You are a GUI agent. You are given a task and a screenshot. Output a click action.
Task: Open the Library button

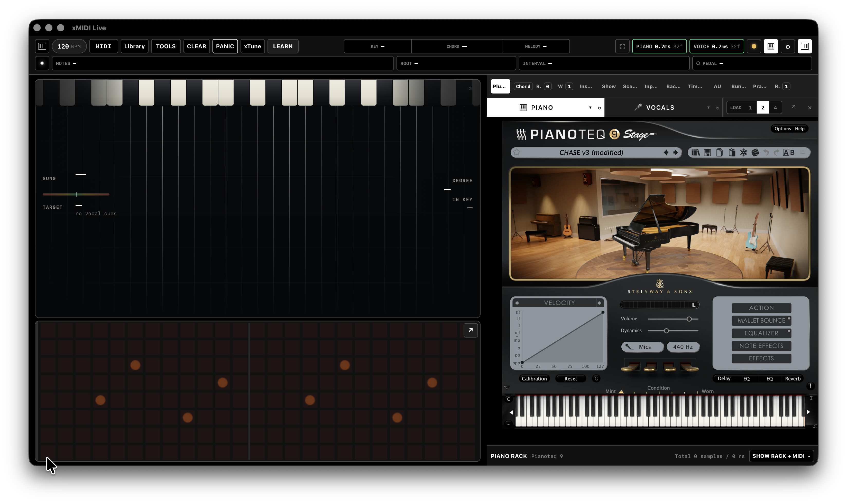point(134,46)
